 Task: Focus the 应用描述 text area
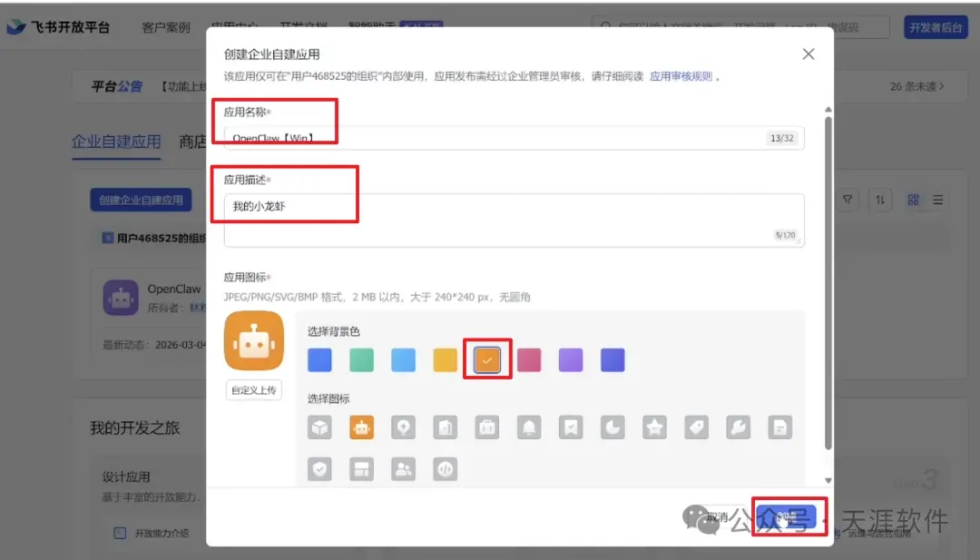(x=514, y=220)
